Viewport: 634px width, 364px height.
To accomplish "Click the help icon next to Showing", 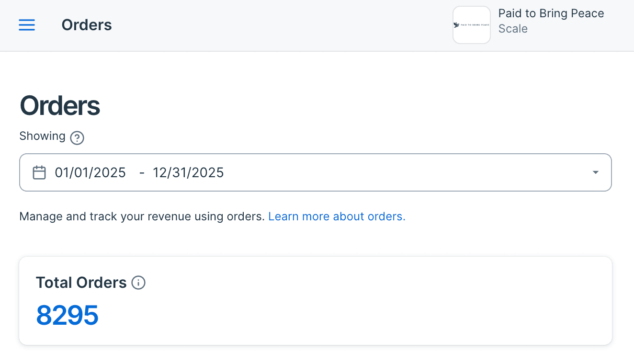I will (77, 138).
